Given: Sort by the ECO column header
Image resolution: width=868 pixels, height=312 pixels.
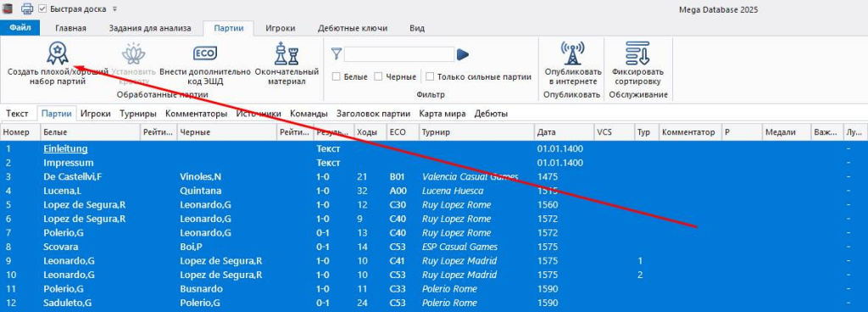Looking at the screenshot, I should [x=402, y=133].
